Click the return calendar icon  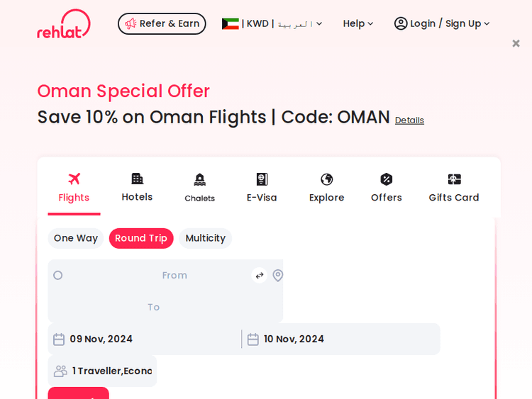pos(253,339)
